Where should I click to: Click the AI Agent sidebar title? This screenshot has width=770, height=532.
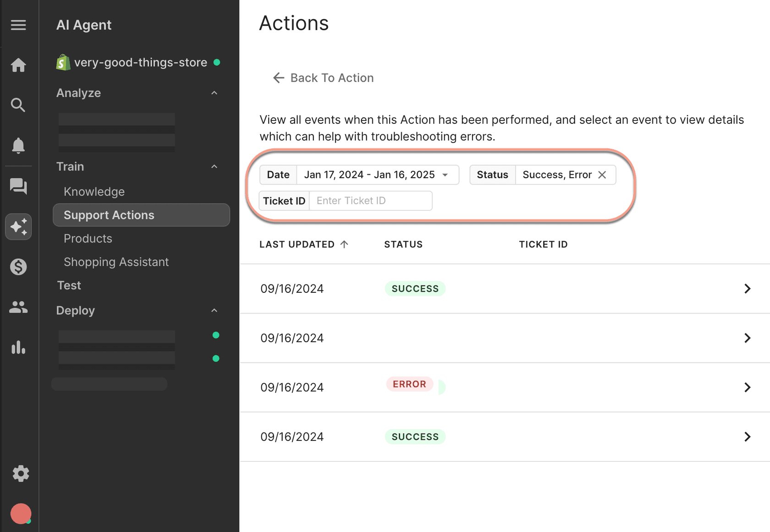click(x=84, y=25)
